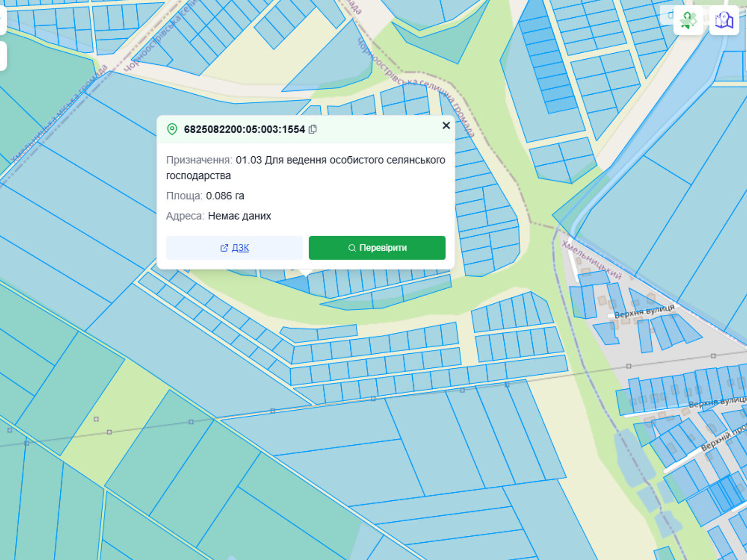Copy the cadastral number to clipboard

coord(313,129)
